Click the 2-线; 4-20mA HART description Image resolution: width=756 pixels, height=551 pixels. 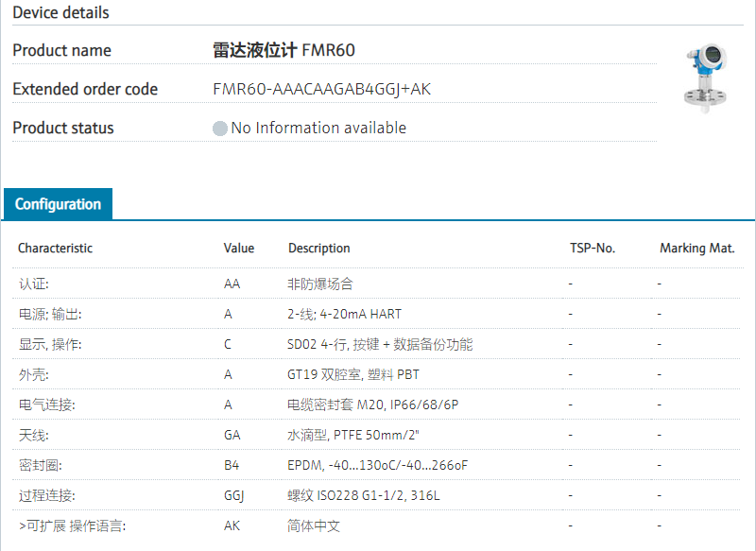pos(344,314)
